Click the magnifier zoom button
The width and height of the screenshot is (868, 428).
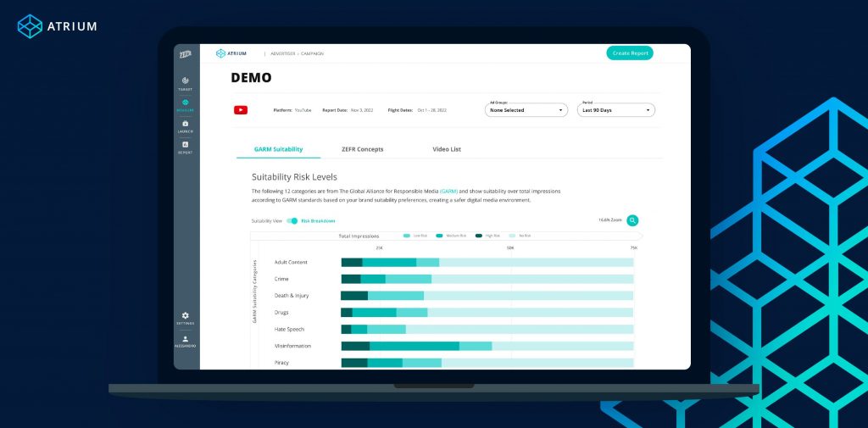pos(632,220)
